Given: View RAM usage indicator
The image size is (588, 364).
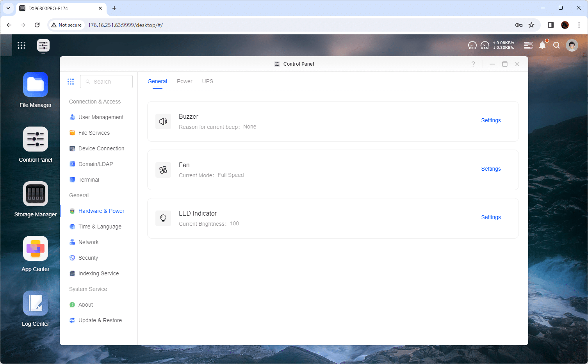Looking at the screenshot, I should 485,45.
